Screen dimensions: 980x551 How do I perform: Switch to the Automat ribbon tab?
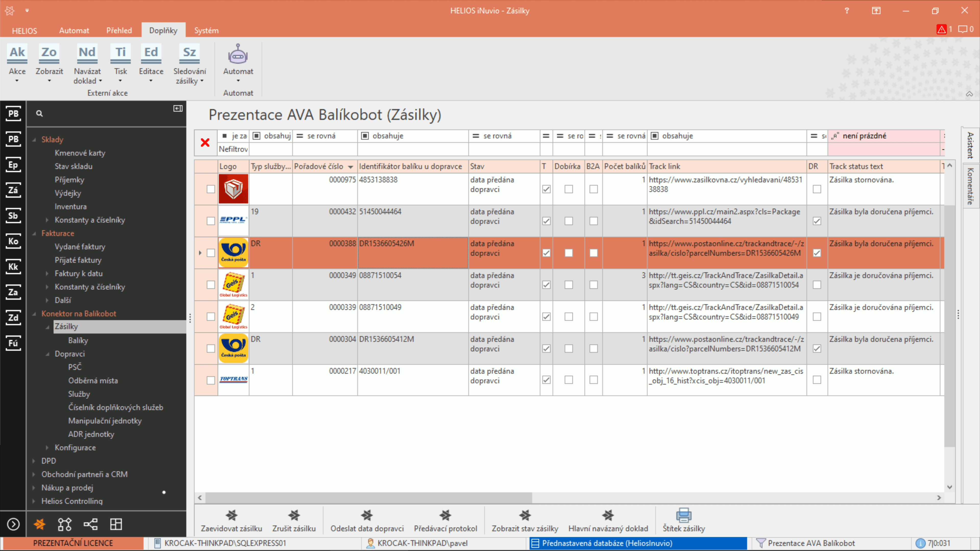tap(74, 30)
